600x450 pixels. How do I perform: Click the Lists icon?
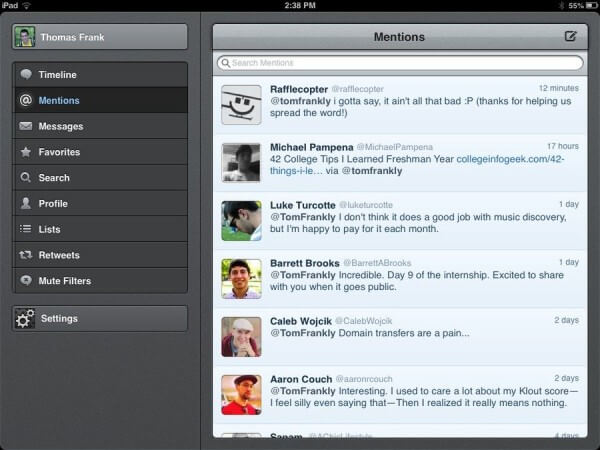click(26, 229)
